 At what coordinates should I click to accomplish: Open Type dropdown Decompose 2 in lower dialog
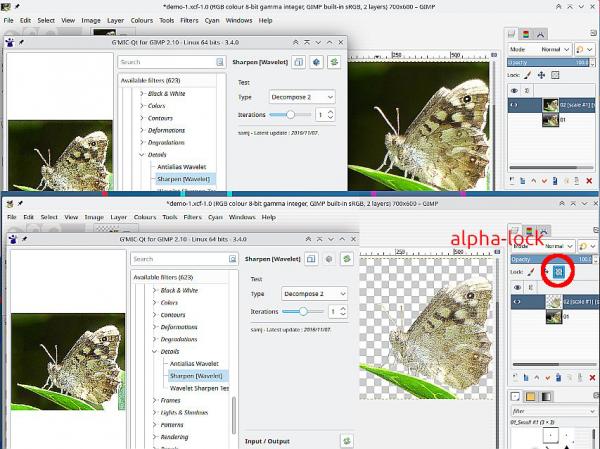tap(314, 294)
